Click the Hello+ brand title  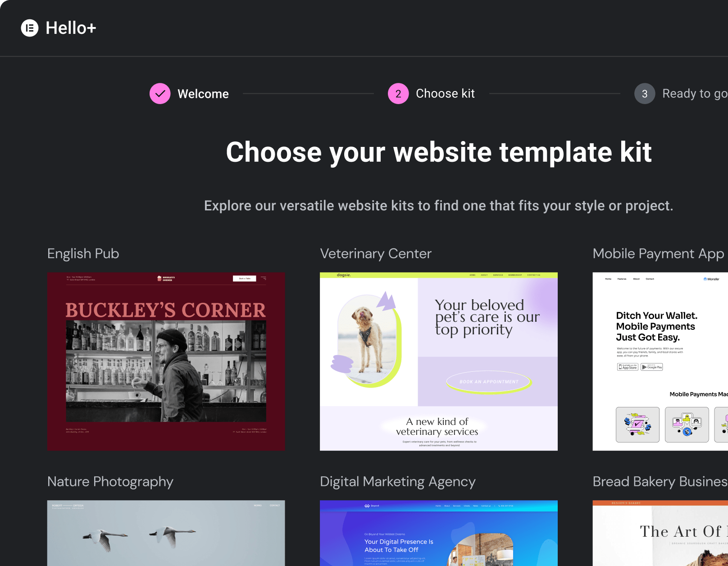point(71,28)
